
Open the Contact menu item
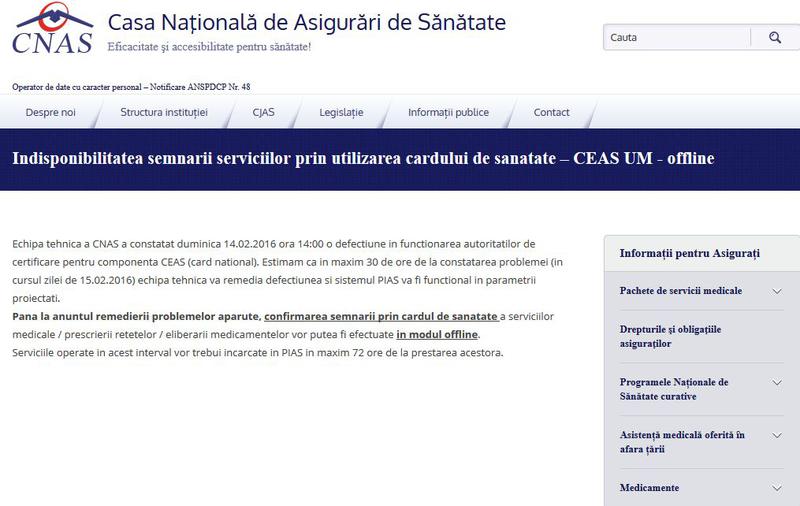point(552,112)
